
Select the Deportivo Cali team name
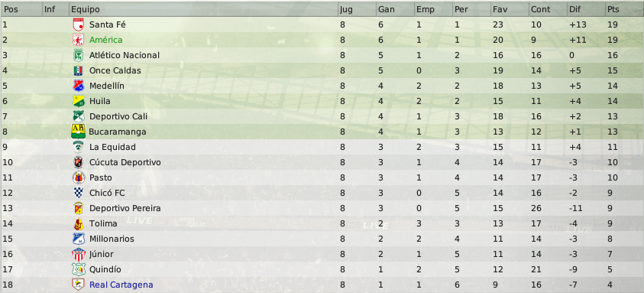(118, 116)
